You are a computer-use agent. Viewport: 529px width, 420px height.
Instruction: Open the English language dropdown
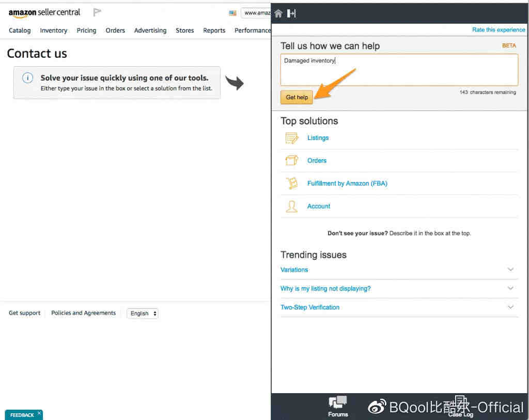[143, 314]
